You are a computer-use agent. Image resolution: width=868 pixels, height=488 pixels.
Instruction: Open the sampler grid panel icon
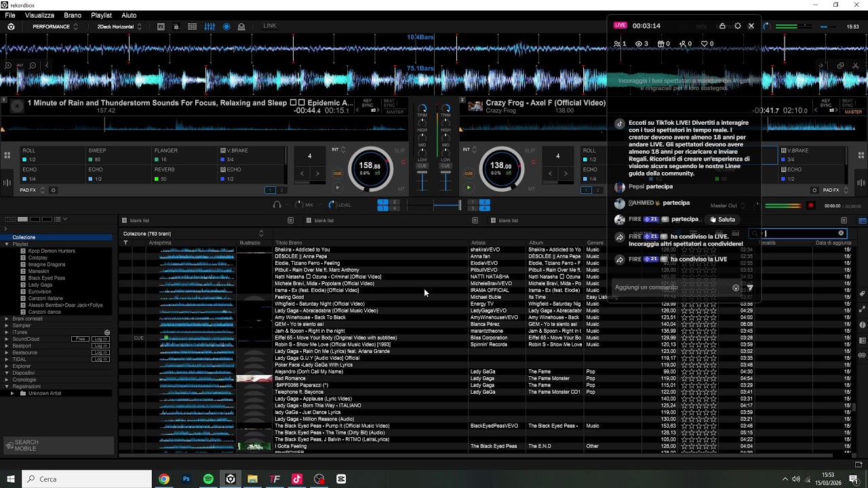[192, 26]
